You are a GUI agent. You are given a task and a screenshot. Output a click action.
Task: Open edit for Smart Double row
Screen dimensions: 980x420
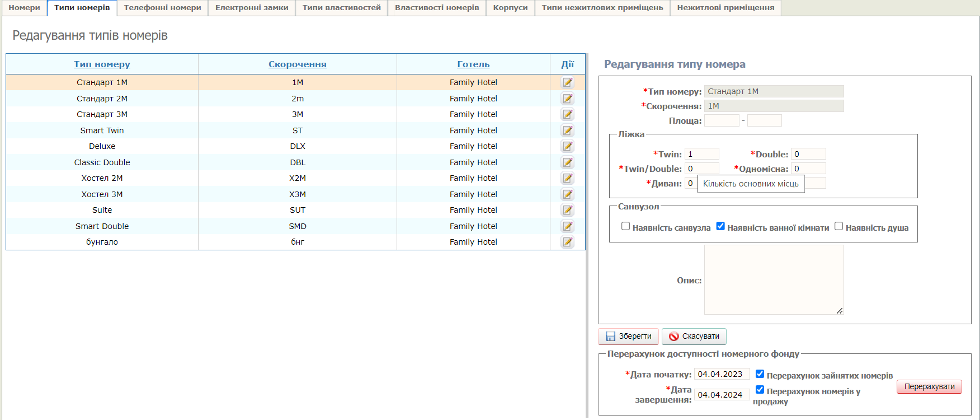pyautogui.click(x=567, y=226)
